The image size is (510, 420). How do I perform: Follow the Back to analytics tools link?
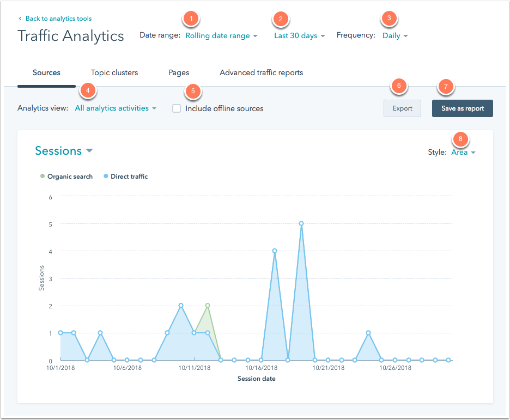58,19
